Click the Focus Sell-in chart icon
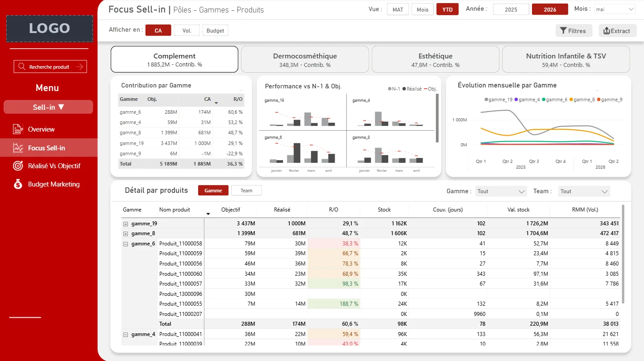Screen dimensions: 644x361 click(x=18, y=148)
